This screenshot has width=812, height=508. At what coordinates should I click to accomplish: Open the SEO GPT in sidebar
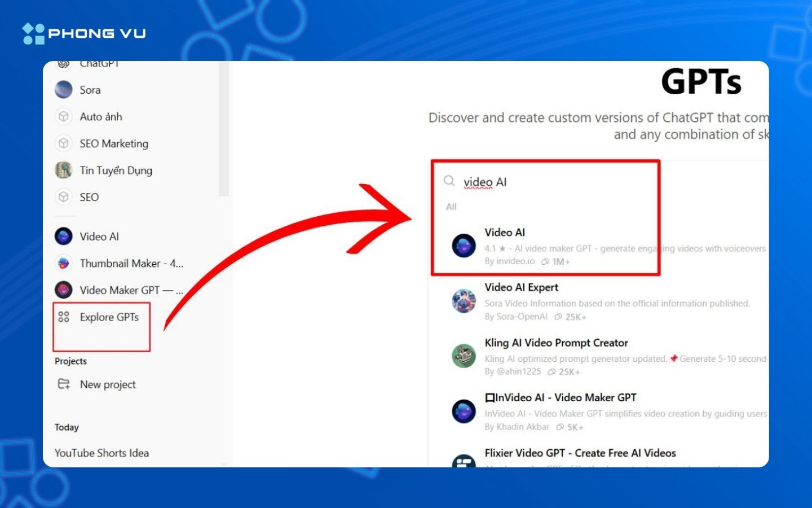[x=89, y=197]
